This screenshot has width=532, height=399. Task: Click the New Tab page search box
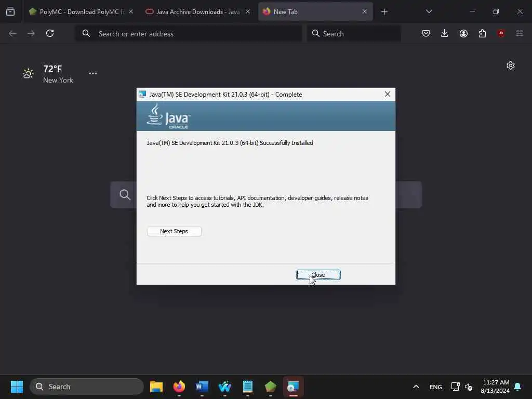[x=266, y=195]
